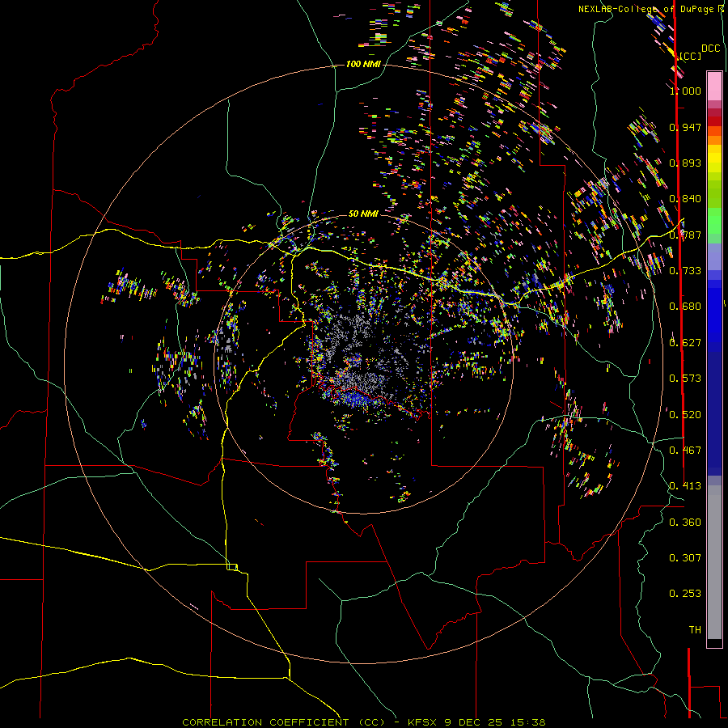Image resolution: width=728 pixels, height=728 pixels.
Task: Click the 0.253 value on color scale
Action: point(685,594)
